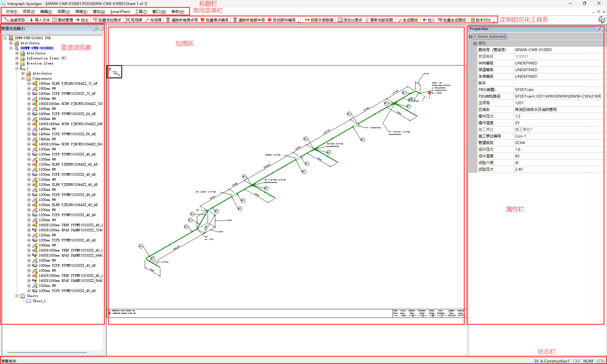The height and width of the screenshot is (364, 607).
Task: Toggle pin on 管道浏览器 panel
Action: coord(95,28)
